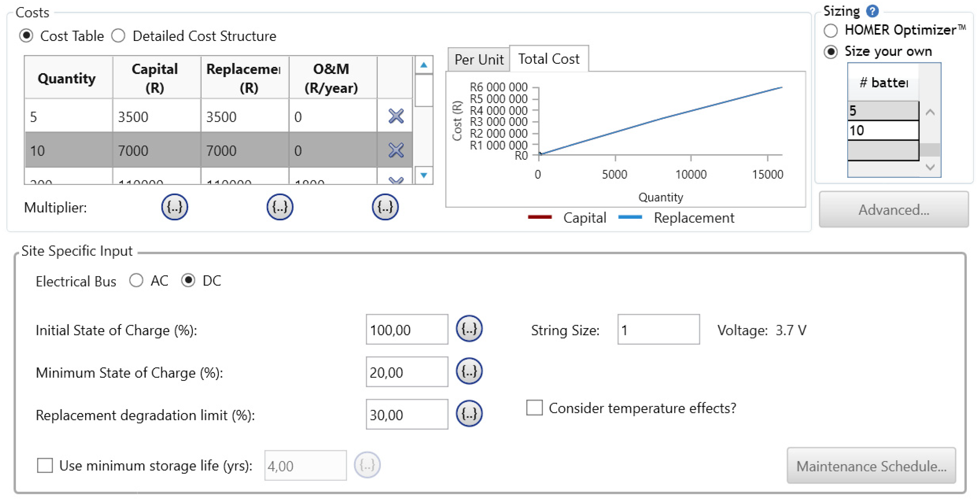Click the String Size input field
Image resolution: width=980 pixels, height=500 pixels.
point(658,329)
